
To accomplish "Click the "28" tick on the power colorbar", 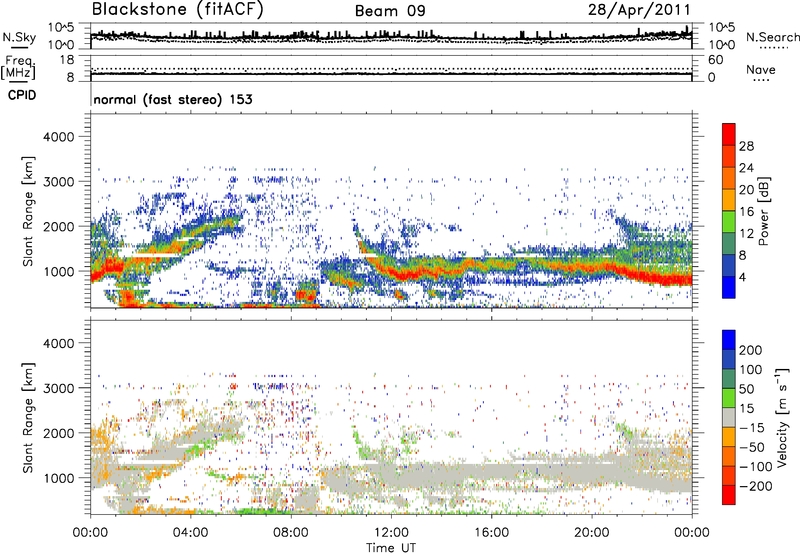I will click(x=746, y=146).
